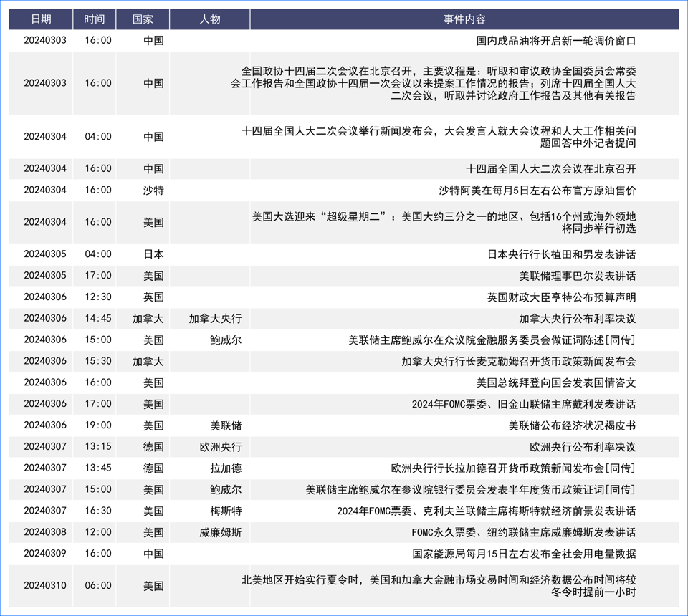Select event 十四届全国人大二次会议举行新闻发布会
Screen dimensions: 688x616
pyautogui.click(x=439, y=137)
